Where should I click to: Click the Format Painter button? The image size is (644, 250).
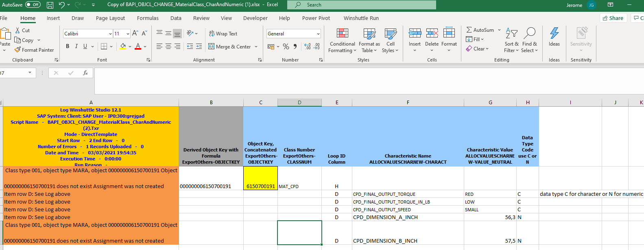click(34, 50)
